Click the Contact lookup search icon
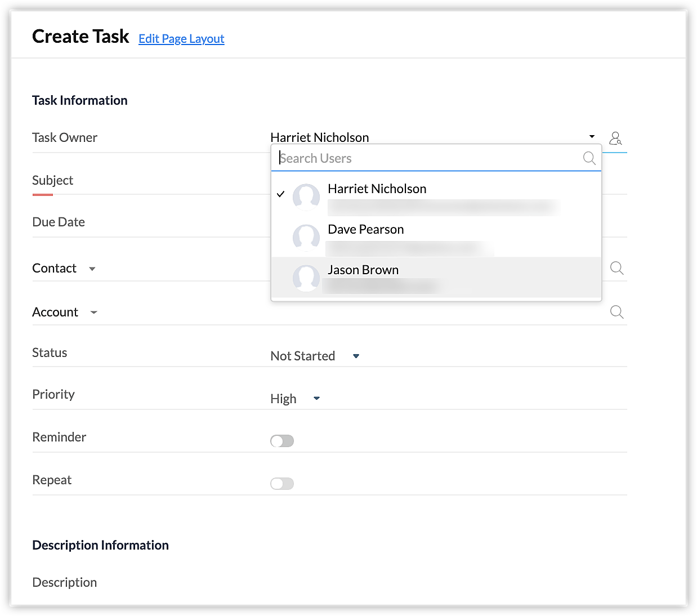This screenshot has width=697, height=616. (616, 268)
